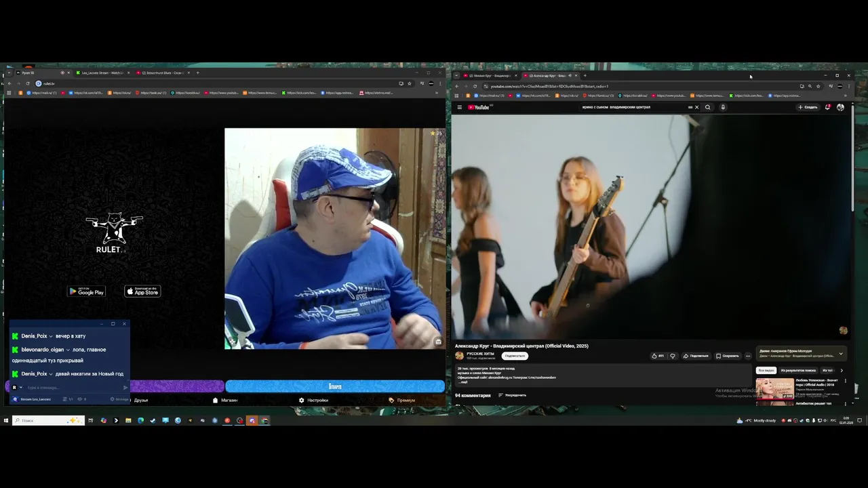Click the Создать create button on YouTube
868x488 pixels.
[x=808, y=107]
